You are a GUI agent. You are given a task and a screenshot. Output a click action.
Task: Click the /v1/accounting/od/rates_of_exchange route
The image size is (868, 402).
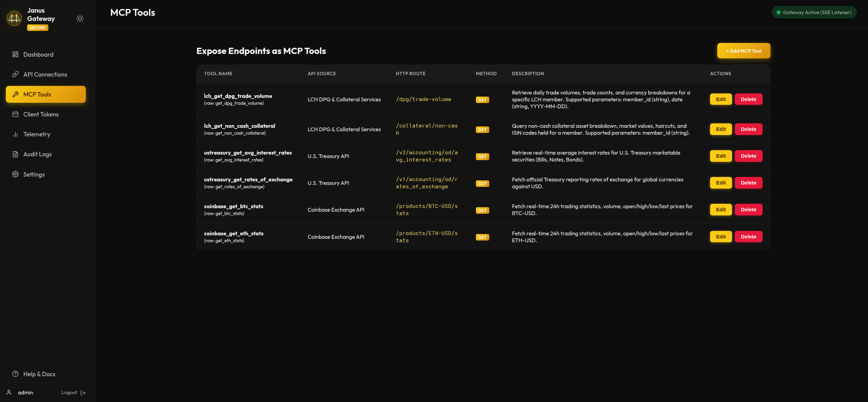pos(427,183)
